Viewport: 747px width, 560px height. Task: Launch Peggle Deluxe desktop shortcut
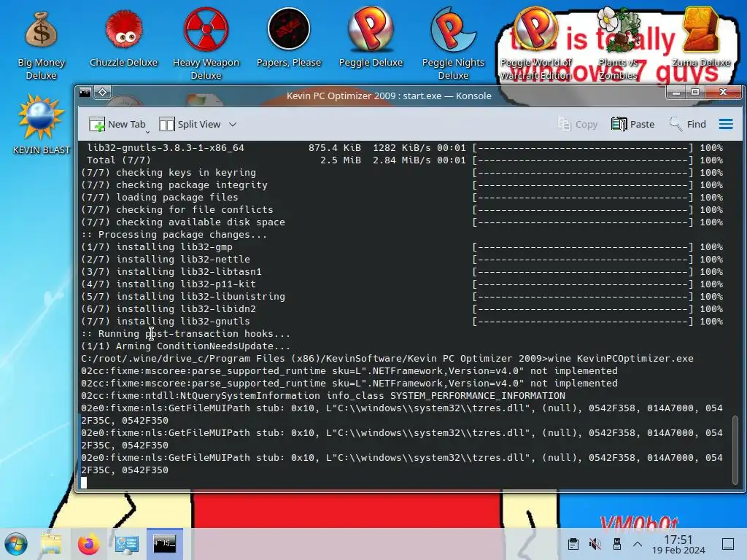coord(371,38)
